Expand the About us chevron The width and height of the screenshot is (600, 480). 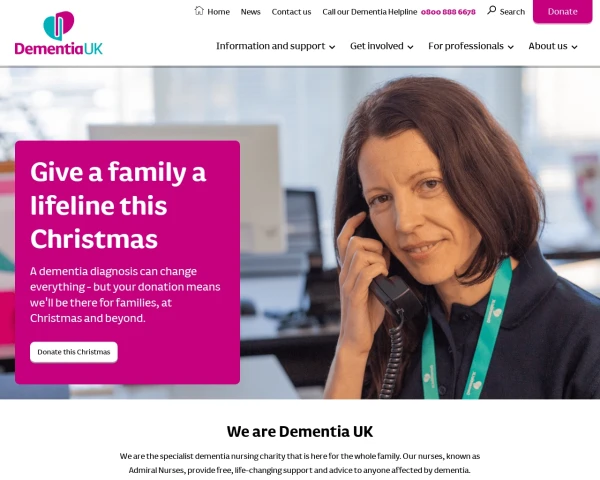tap(574, 47)
